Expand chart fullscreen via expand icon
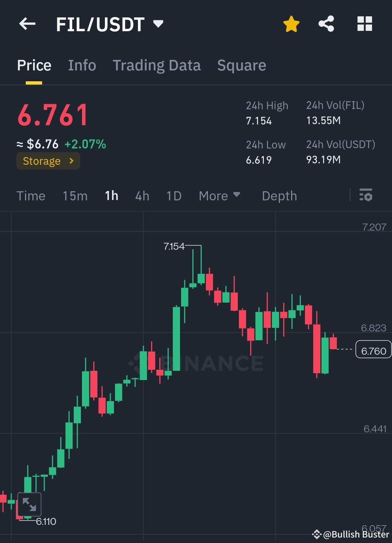Image resolution: width=392 pixels, height=543 pixels. (29, 504)
